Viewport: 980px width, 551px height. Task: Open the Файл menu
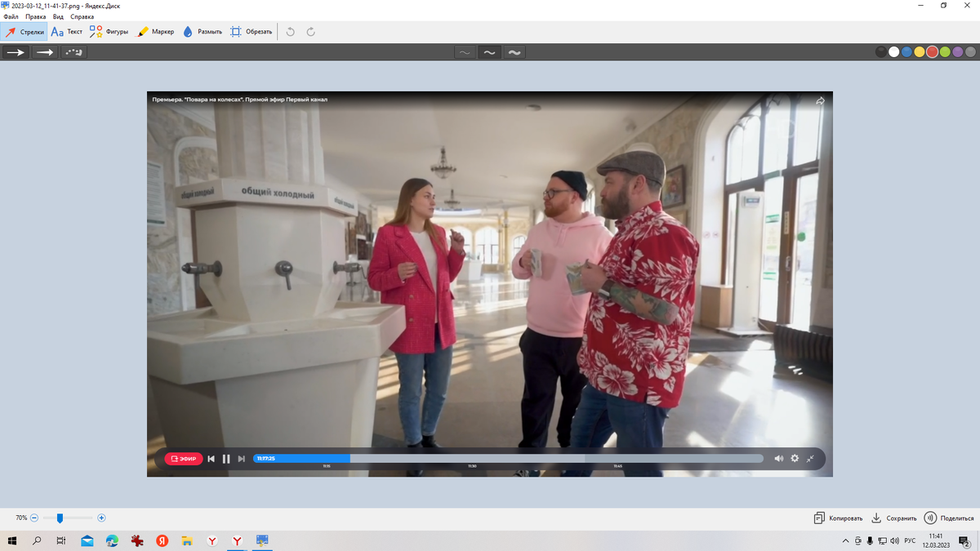pyautogui.click(x=11, y=16)
